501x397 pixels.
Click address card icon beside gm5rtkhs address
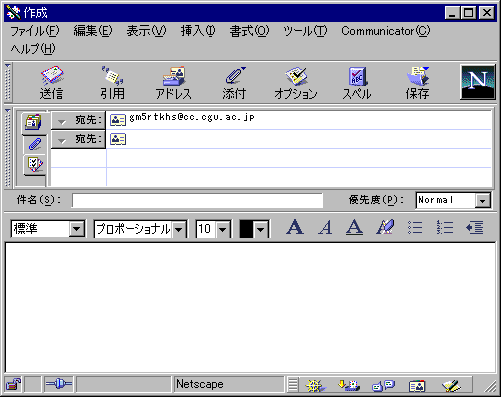[118, 120]
